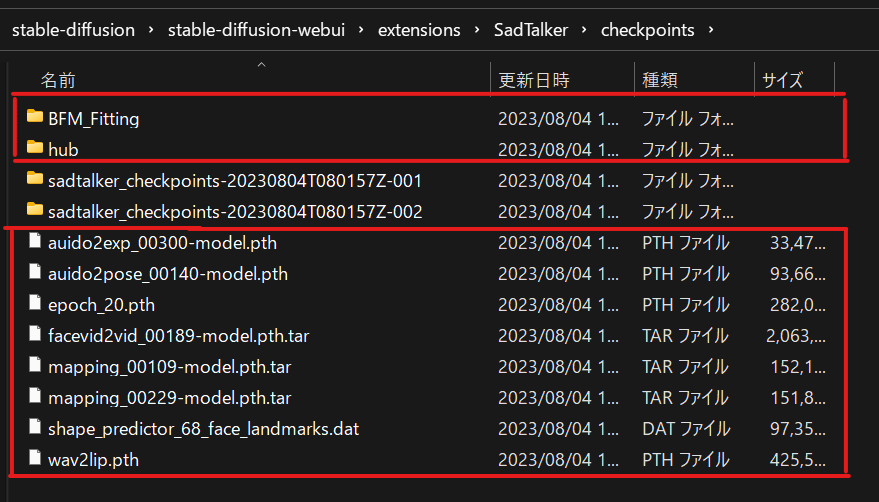Click TAR ファイル type of mapping_00109 row

pos(686,367)
